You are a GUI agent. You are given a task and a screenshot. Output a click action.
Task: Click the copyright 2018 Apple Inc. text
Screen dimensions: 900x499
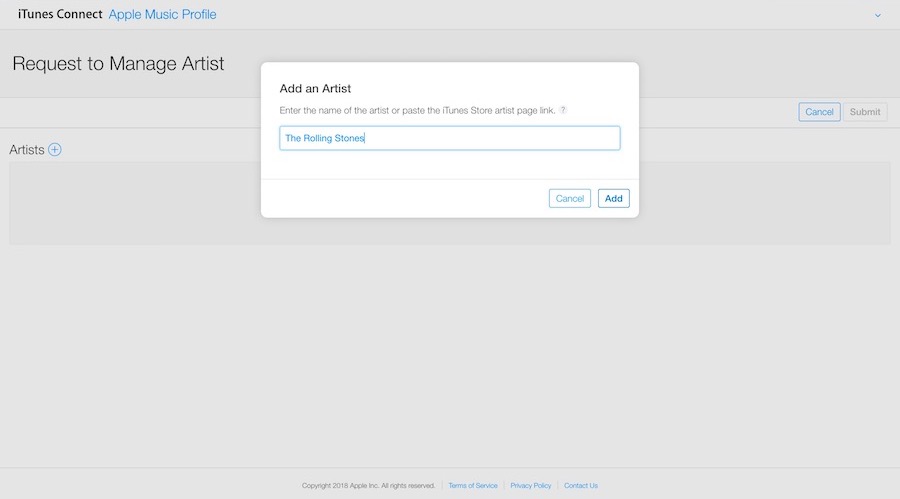coord(368,486)
